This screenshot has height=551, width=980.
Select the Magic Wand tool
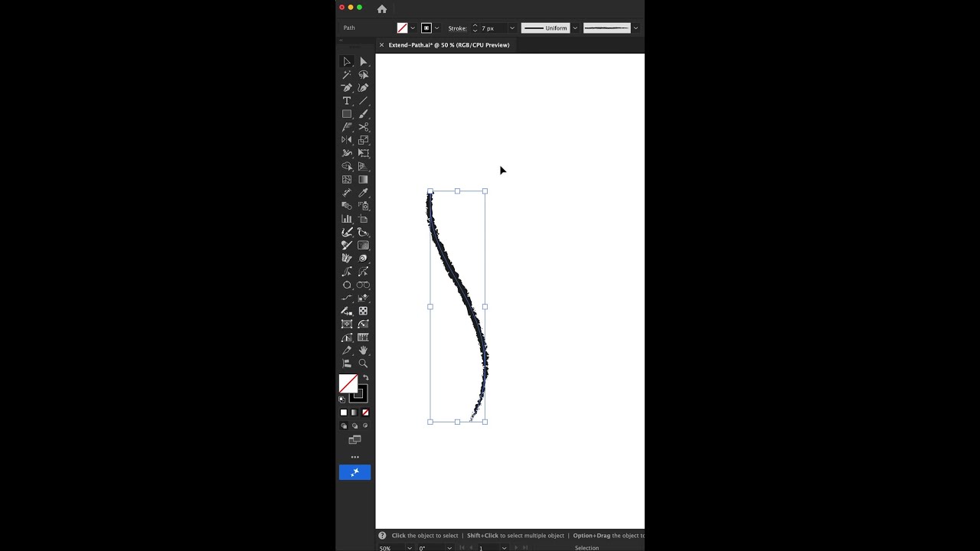click(347, 75)
